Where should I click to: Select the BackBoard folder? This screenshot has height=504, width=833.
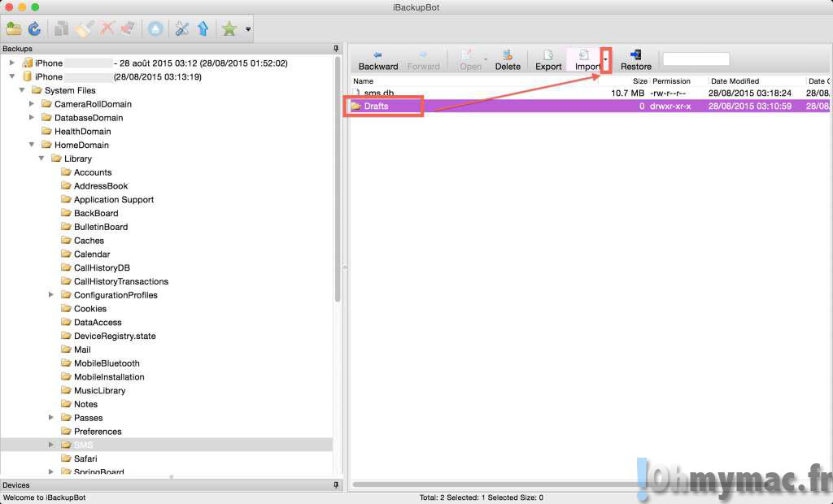pyautogui.click(x=96, y=213)
